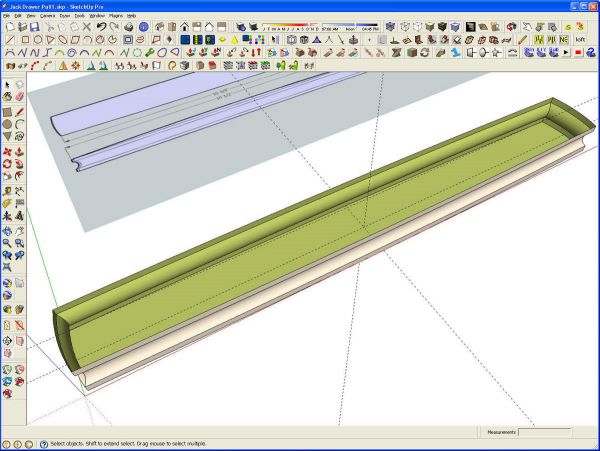Open the Tools menu
The width and height of the screenshot is (600, 451).
80,16
